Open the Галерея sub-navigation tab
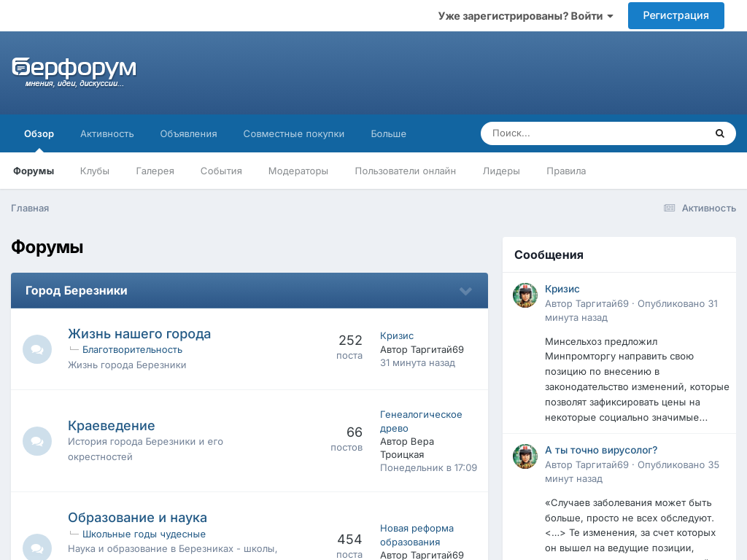747x560 pixels. tap(155, 171)
